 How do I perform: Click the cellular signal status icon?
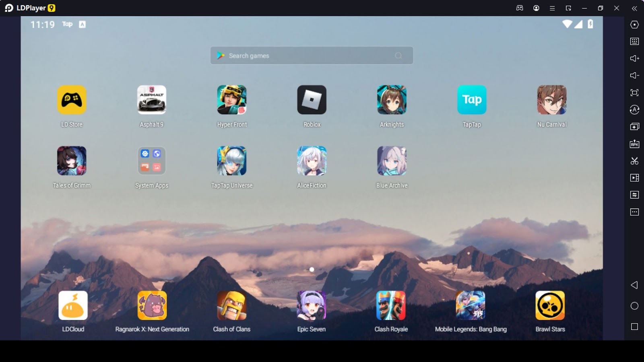tap(578, 24)
